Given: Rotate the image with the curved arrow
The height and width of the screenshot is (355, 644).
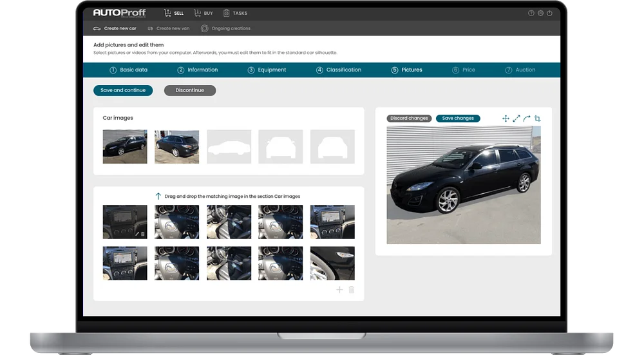Looking at the screenshot, I should (527, 119).
